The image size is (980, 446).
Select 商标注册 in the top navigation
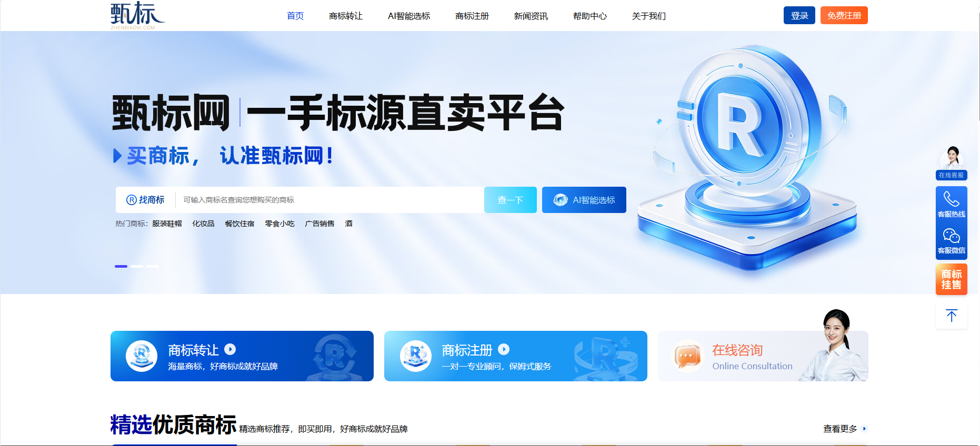[x=472, y=16]
